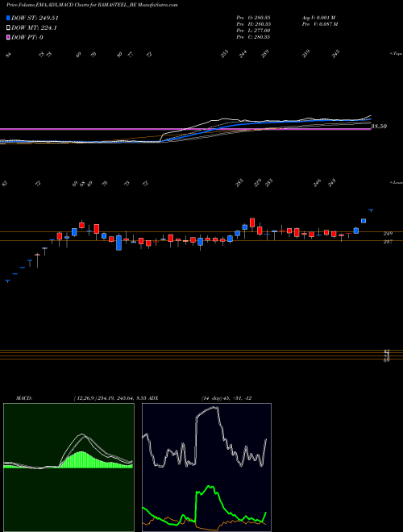
Task: Click the ADX '(14 day) 45, +31, -12' text
Action: click(226, 398)
